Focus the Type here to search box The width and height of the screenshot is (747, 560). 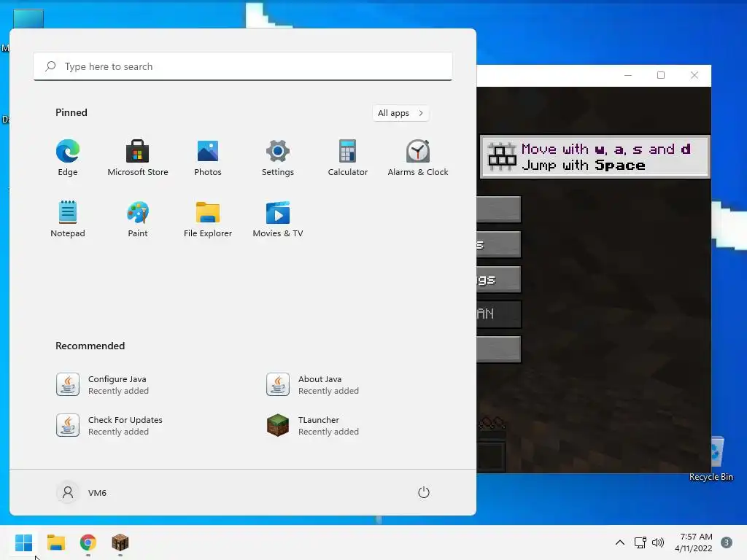click(x=243, y=66)
